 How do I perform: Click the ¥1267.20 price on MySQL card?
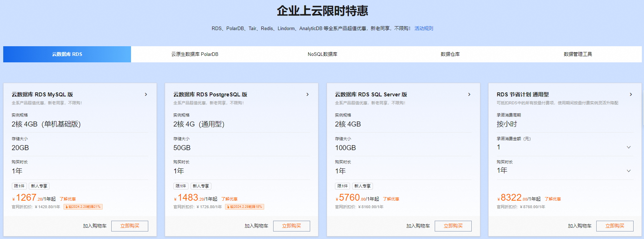28,198
